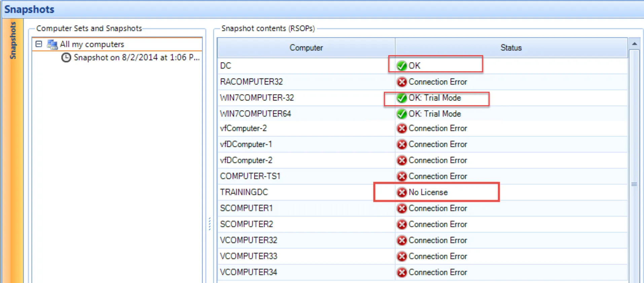Click the scroll up arrow in the snapshot list
The image size is (644, 283).
click(634, 44)
